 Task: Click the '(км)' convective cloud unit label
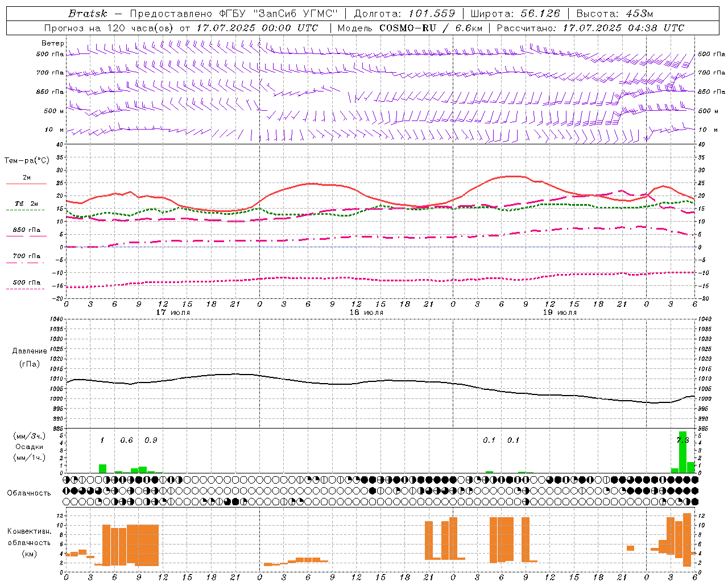[x=30, y=554]
